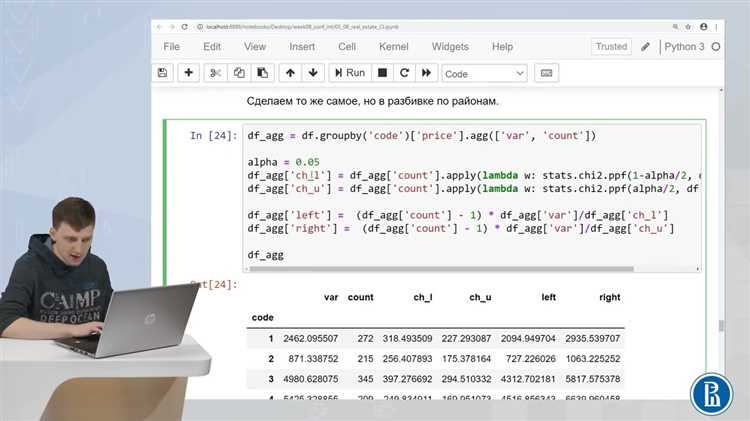Open the Widgets menu
This screenshot has height=421, width=750.
pos(450,46)
